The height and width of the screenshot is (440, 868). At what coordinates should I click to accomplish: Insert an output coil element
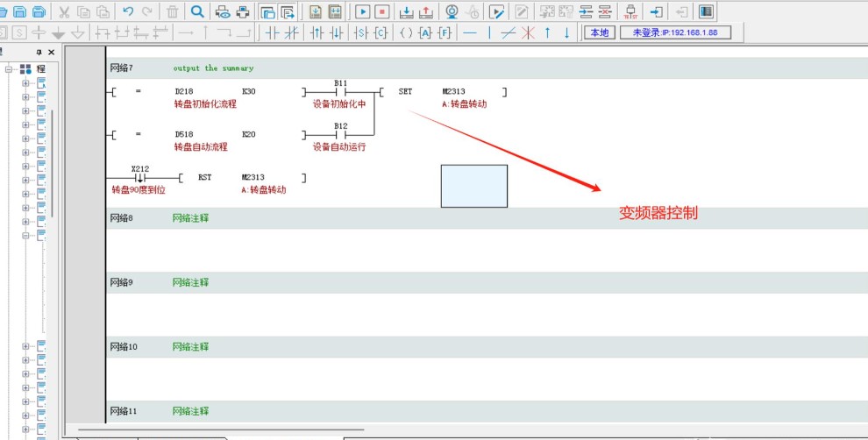point(405,32)
